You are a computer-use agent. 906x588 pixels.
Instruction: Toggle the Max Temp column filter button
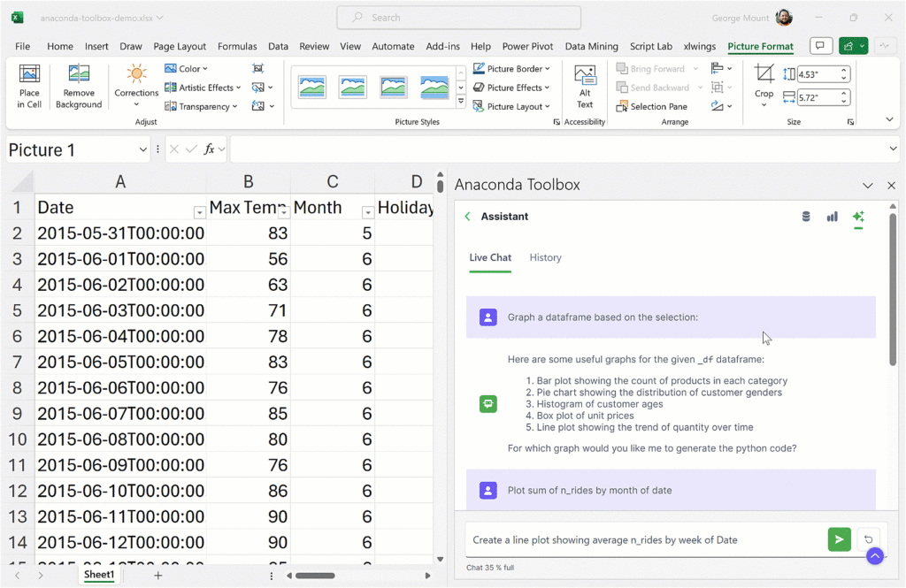pyautogui.click(x=283, y=211)
